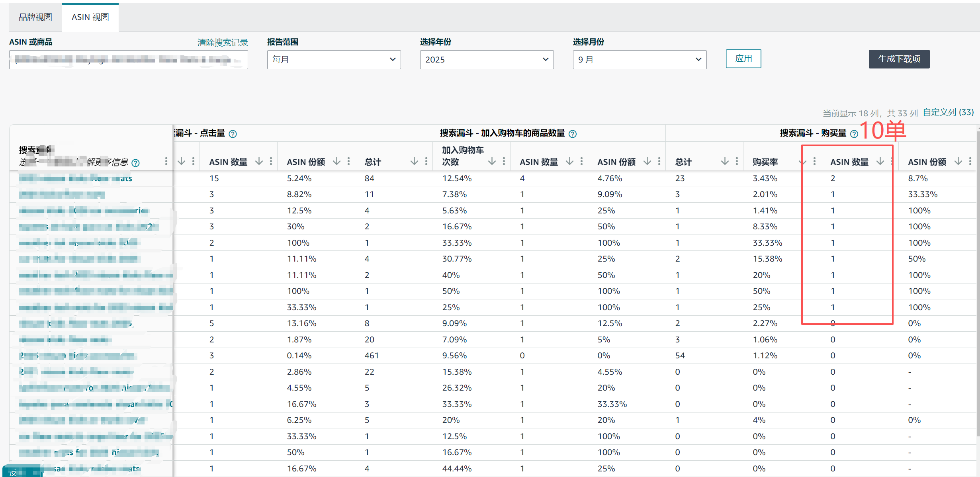Sort by 购买率 column arrow

click(802, 161)
